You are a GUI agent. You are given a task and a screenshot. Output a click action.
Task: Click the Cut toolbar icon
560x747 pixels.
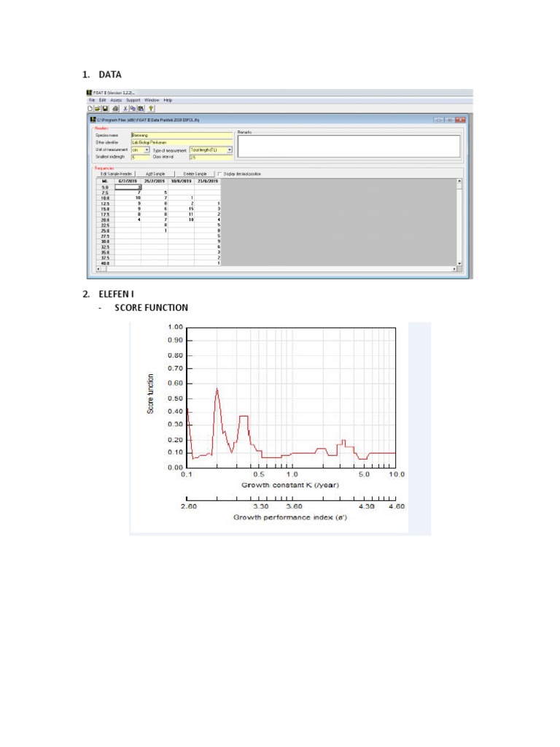[125, 109]
